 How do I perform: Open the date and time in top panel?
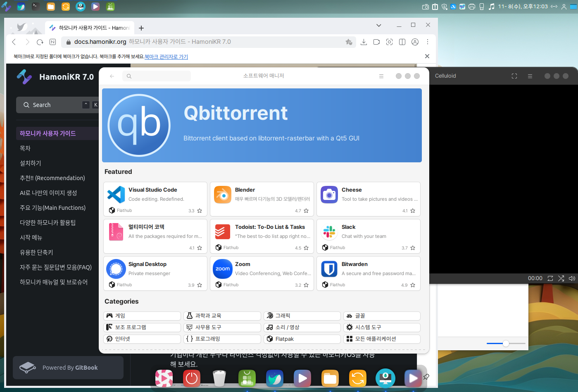(x=523, y=7)
